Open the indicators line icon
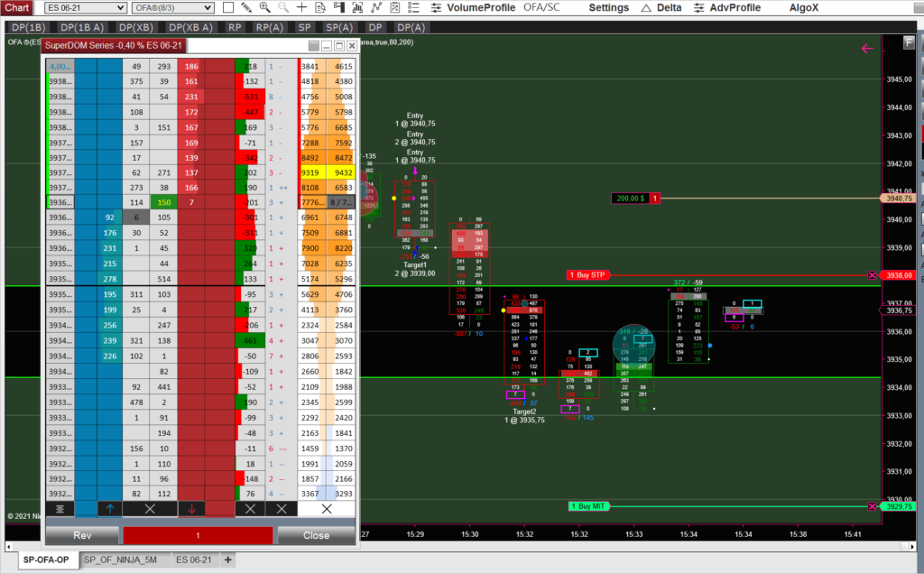The width and height of the screenshot is (924, 574). 376,7
